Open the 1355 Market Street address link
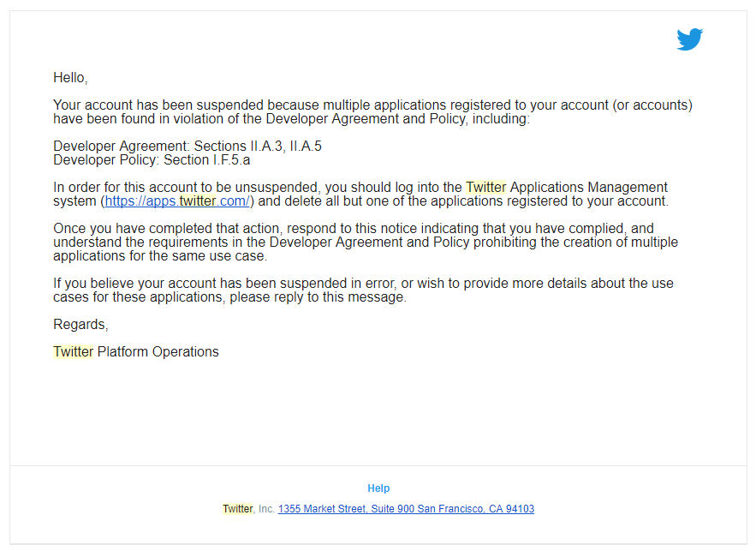 pyautogui.click(x=406, y=508)
